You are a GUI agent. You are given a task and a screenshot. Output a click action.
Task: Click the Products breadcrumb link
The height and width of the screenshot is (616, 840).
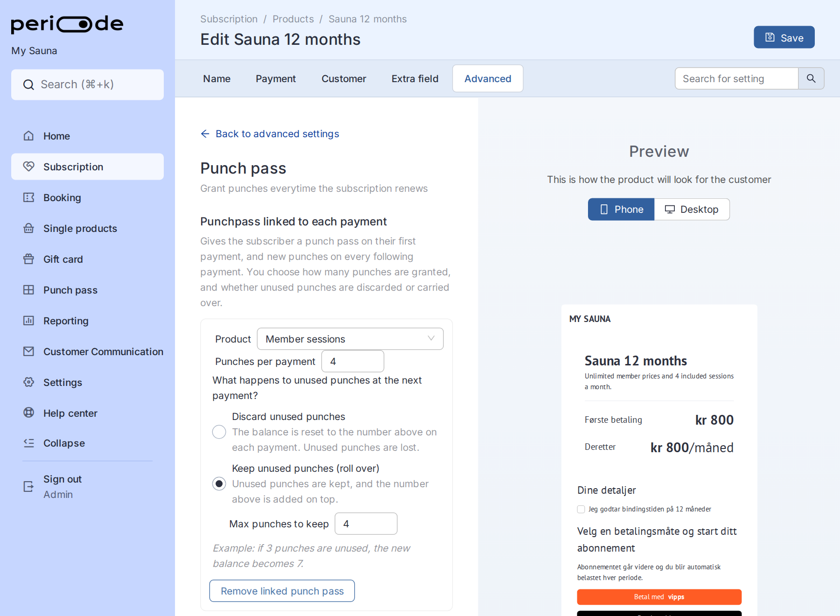tap(293, 19)
